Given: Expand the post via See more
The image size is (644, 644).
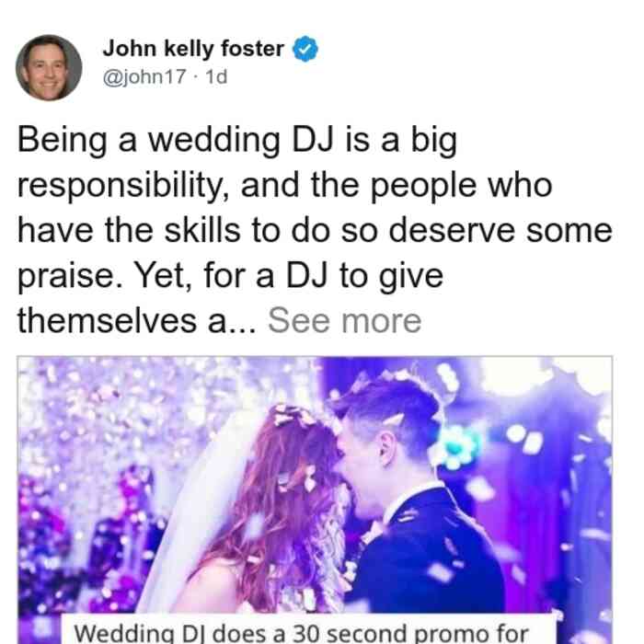Looking at the screenshot, I should (345, 321).
